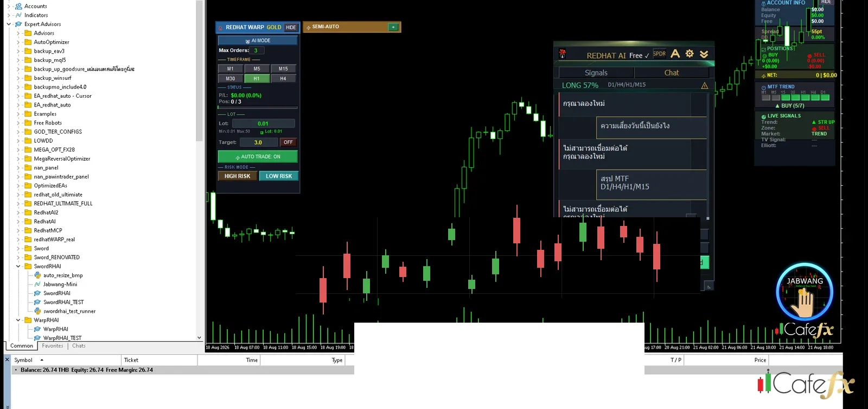Click the Max Orders input field
Screen dimensions: 868x409
(258, 51)
